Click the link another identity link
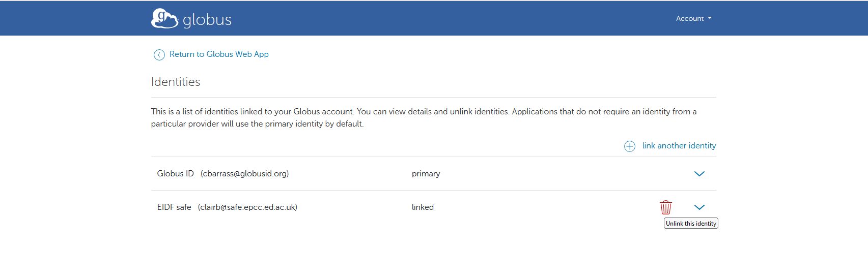Screen dimensions: 868x279 [679, 146]
